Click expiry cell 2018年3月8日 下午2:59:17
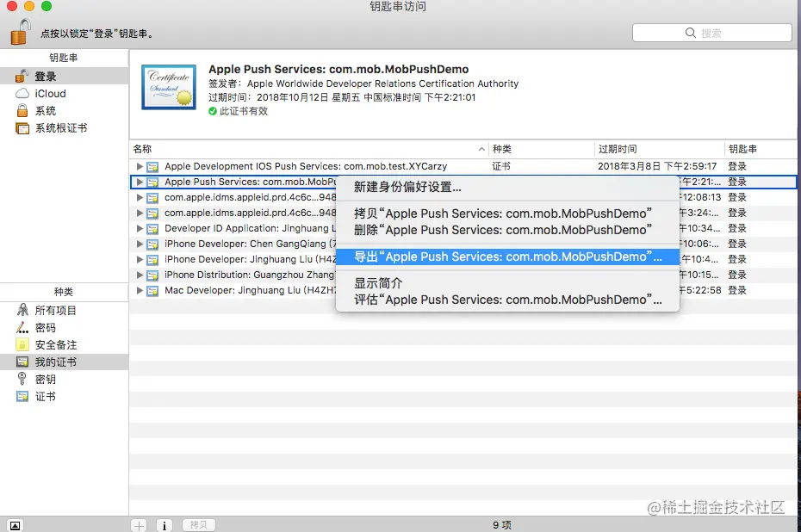The image size is (801, 532). (x=657, y=166)
